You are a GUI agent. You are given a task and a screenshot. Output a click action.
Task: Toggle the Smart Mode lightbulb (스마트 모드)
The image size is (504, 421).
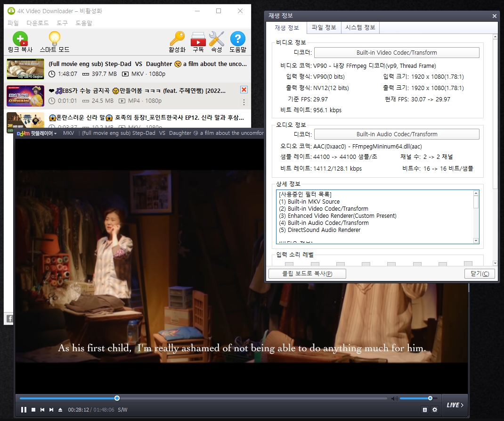(x=54, y=39)
